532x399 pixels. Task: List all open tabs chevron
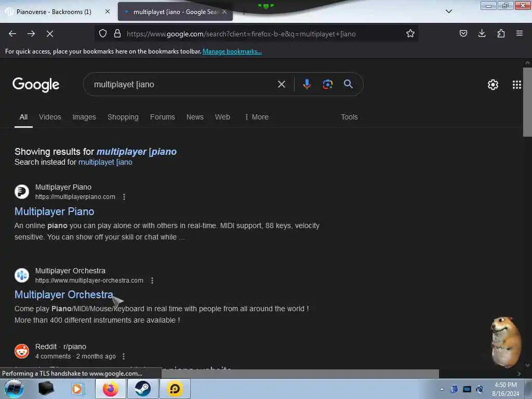(448, 11)
